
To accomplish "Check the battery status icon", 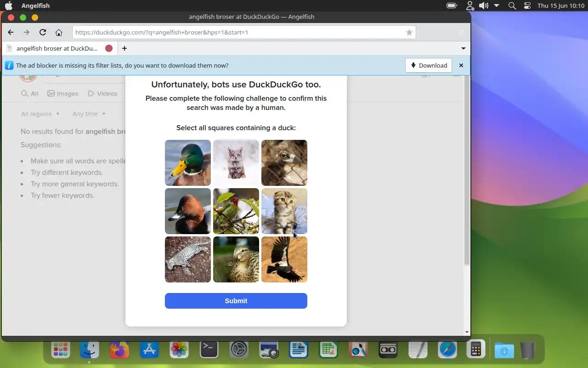I will (x=452, y=6).
